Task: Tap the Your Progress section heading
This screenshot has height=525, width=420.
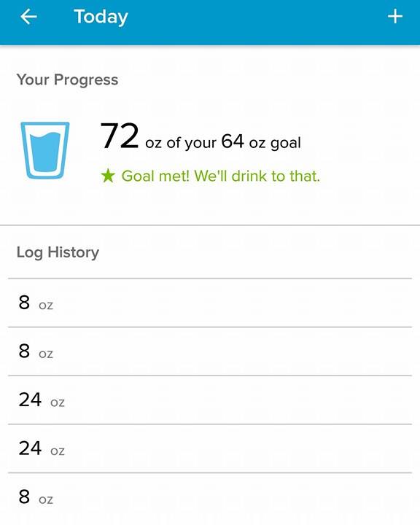Action: tap(67, 79)
